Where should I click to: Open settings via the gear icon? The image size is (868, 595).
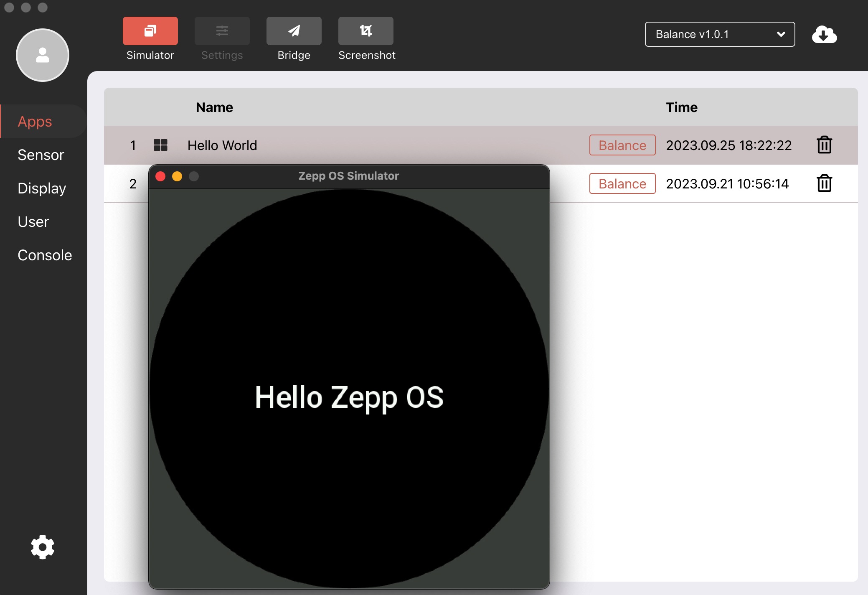coord(43,547)
